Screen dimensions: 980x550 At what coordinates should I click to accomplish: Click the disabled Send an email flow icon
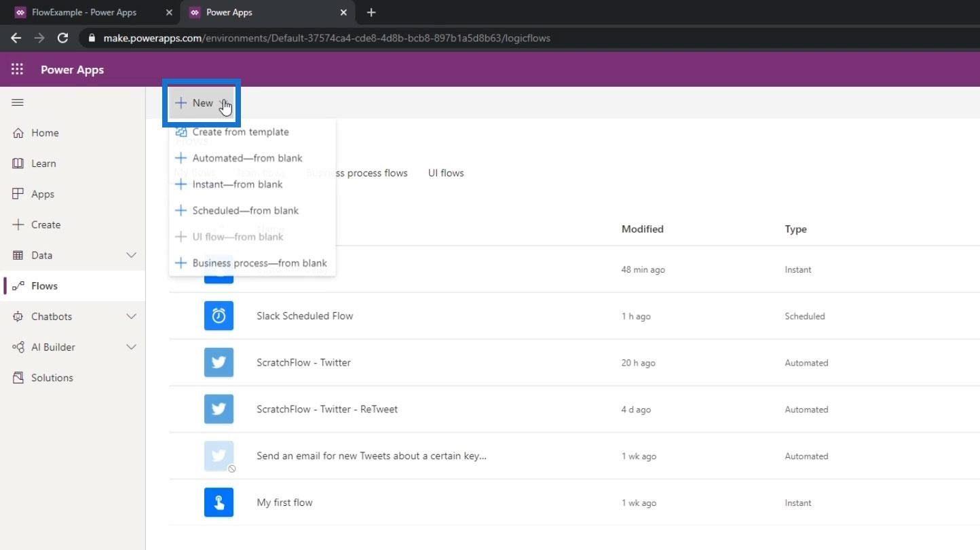click(219, 456)
